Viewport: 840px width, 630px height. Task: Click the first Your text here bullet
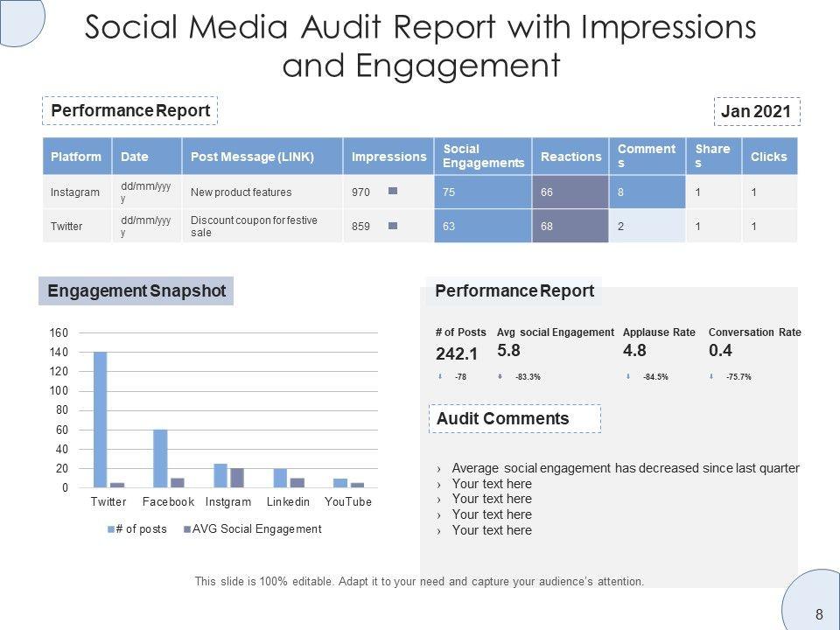[492, 484]
